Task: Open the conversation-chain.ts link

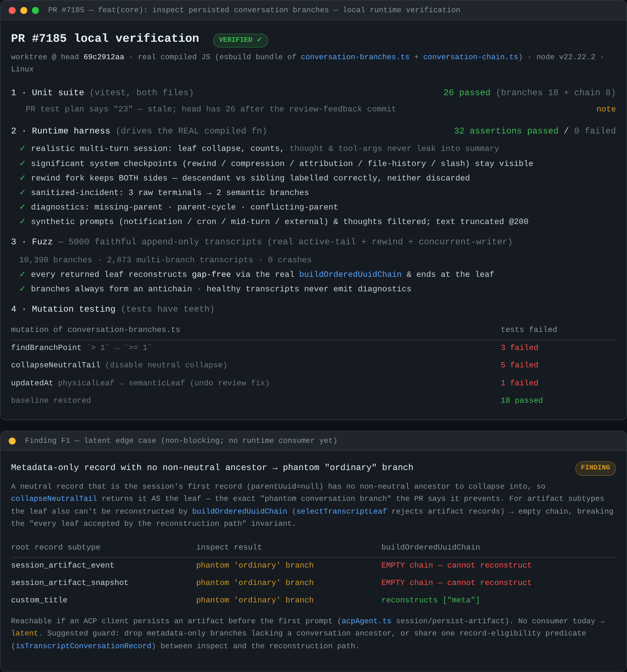Action: pyautogui.click(x=471, y=57)
